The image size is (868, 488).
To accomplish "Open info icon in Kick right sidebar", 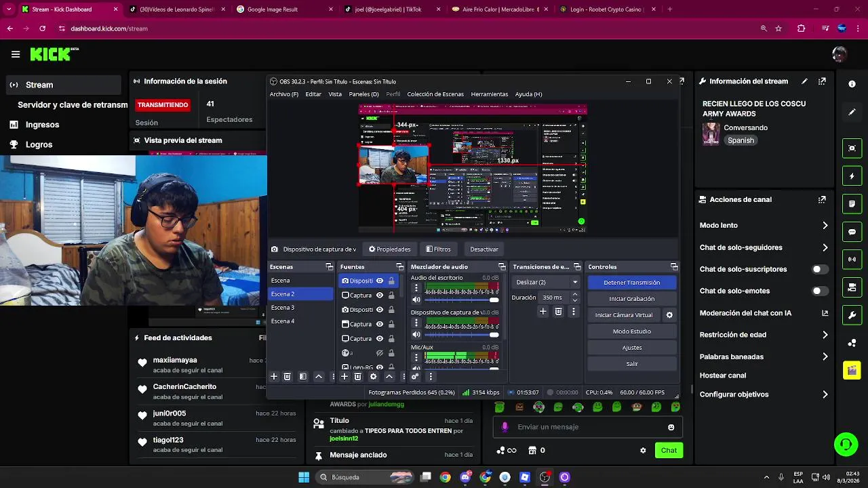I will [852, 84].
